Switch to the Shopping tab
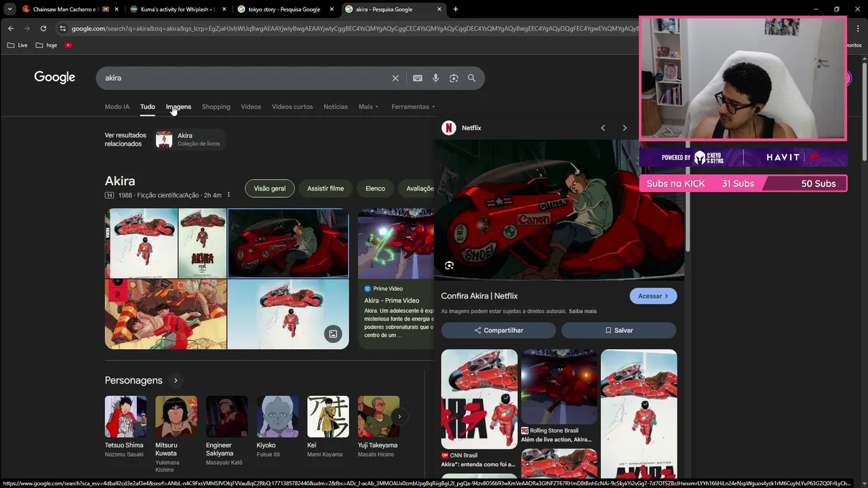 tap(216, 106)
